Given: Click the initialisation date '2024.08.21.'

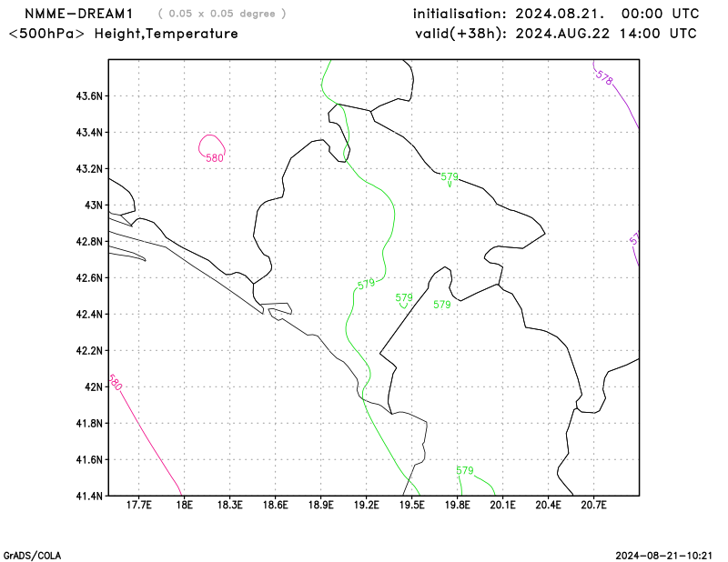Looking at the screenshot, I should (x=560, y=14).
